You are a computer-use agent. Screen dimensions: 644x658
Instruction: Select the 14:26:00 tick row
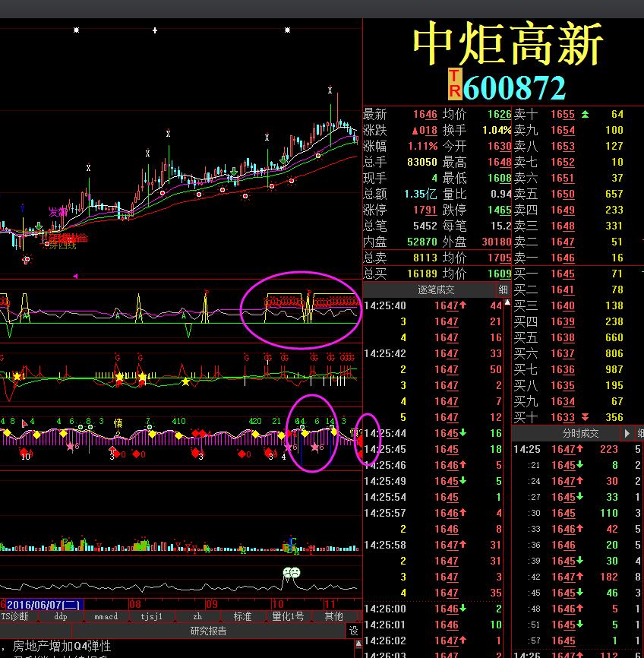pos(433,609)
